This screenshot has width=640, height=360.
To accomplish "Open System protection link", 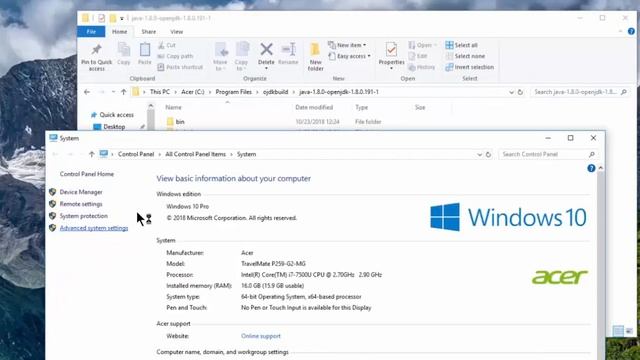I will [84, 216].
